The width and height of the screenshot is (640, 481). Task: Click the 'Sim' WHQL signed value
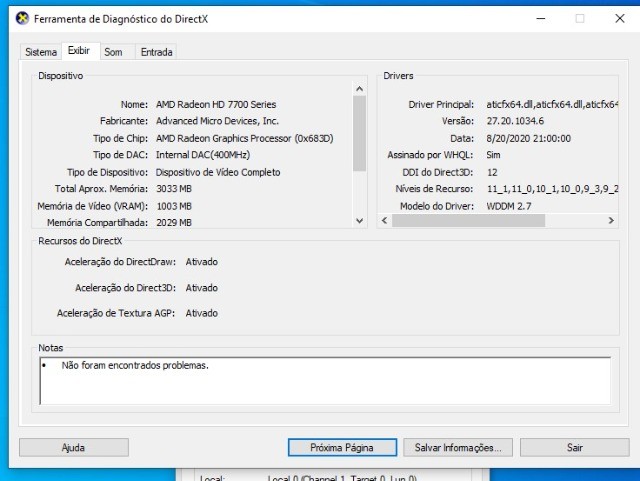[493, 155]
